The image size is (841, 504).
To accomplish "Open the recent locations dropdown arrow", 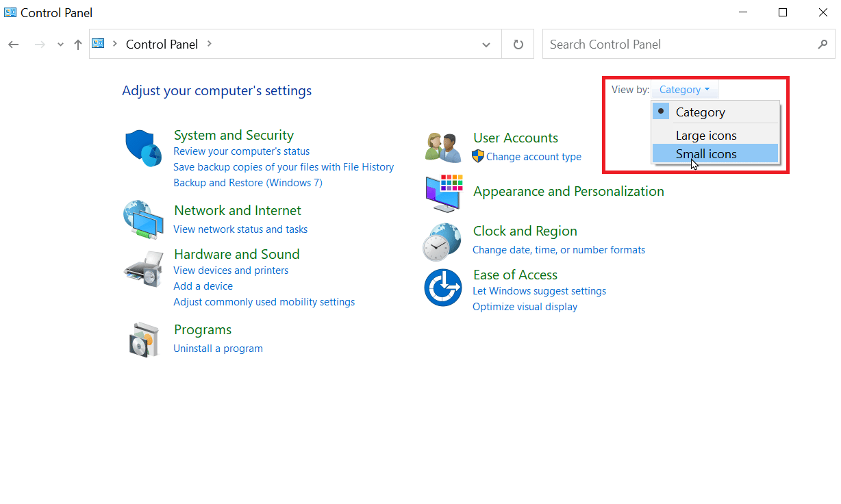I will pos(60,45).
